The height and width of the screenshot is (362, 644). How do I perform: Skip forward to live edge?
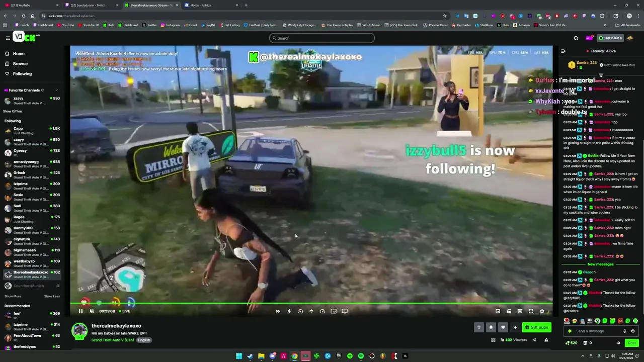[278, 311]
